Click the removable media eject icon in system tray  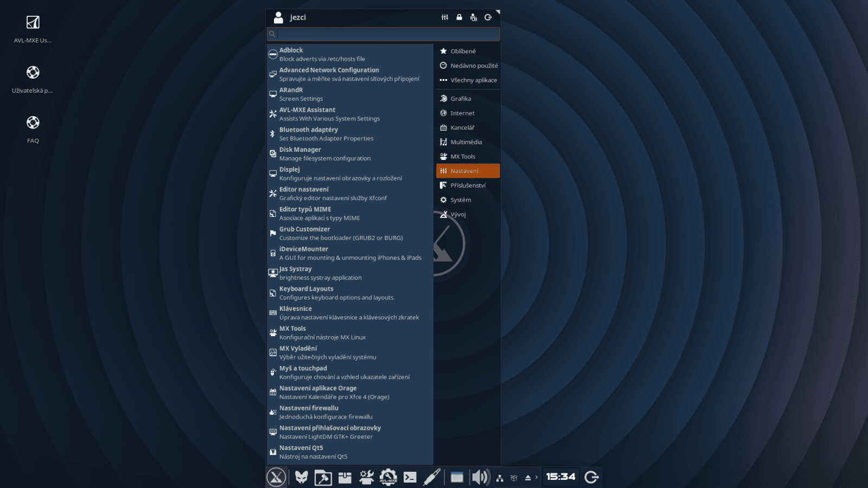[x=527, y=477]
